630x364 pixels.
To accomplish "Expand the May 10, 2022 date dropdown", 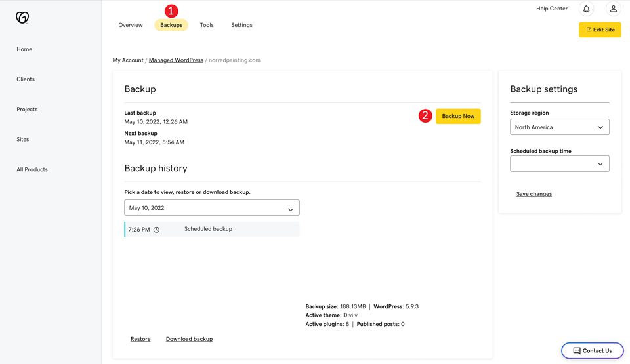I will point(211,208).
